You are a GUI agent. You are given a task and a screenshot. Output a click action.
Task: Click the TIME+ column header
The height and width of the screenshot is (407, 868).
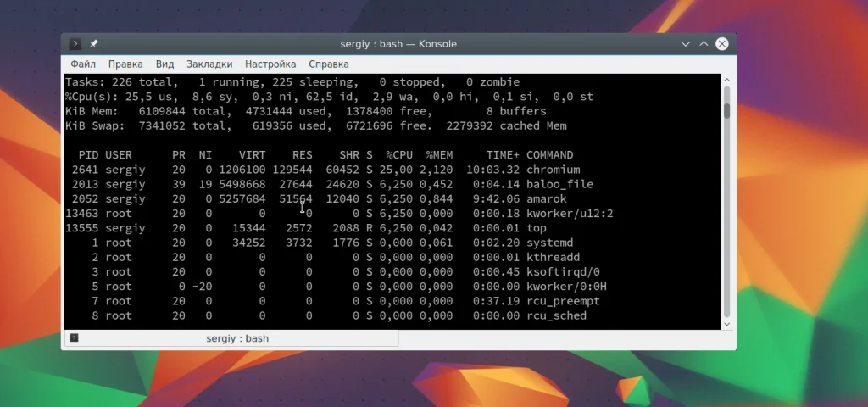504,155
